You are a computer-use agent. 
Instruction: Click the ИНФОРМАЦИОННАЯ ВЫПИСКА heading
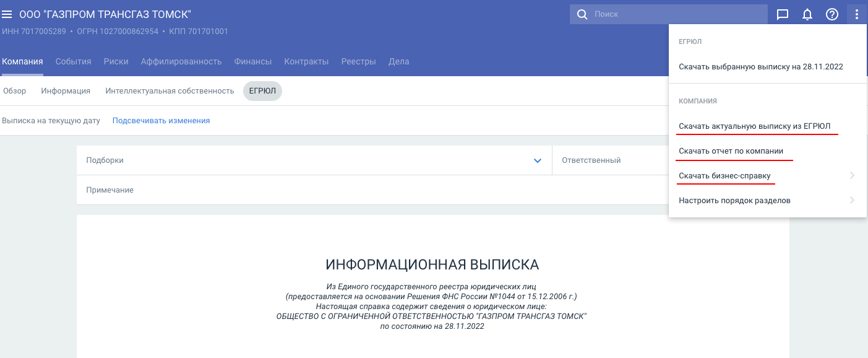[432, 265]
